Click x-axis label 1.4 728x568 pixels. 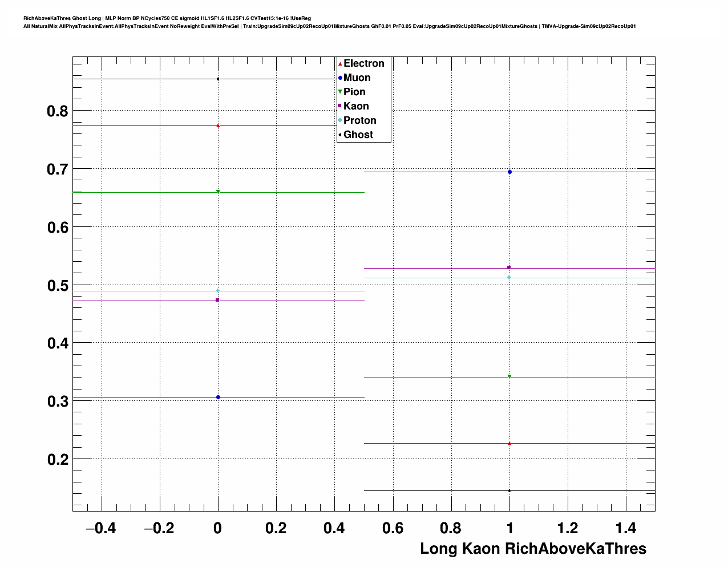click(626, 529)
